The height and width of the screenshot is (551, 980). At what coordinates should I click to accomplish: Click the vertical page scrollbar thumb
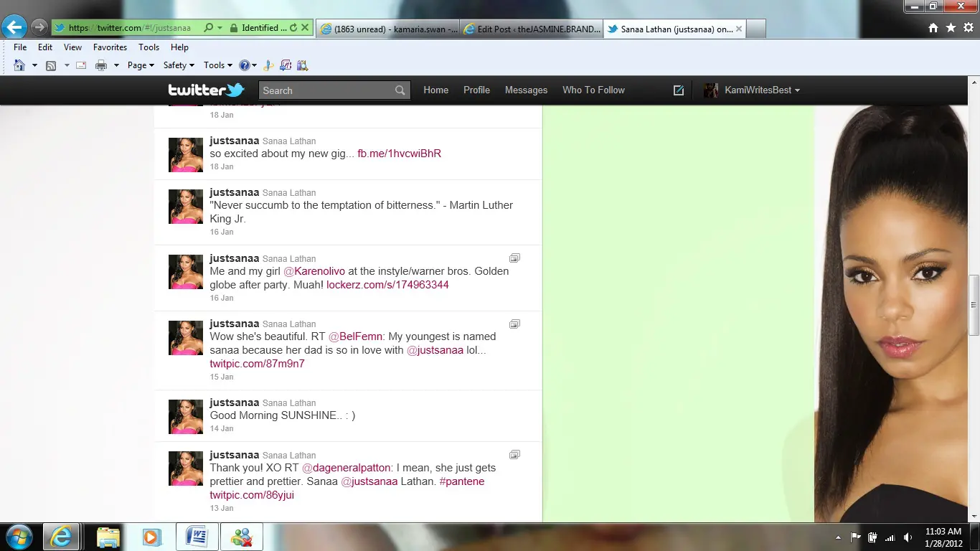click(974, 305)
